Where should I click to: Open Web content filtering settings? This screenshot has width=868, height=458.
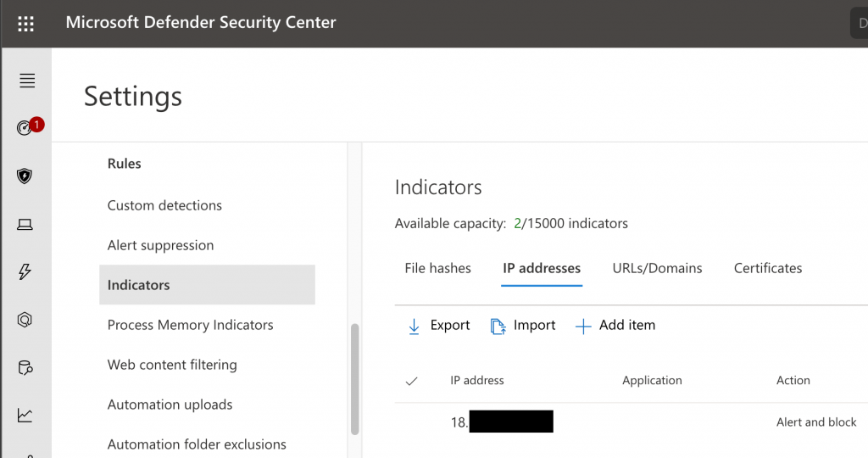click(x=172, y=365)
